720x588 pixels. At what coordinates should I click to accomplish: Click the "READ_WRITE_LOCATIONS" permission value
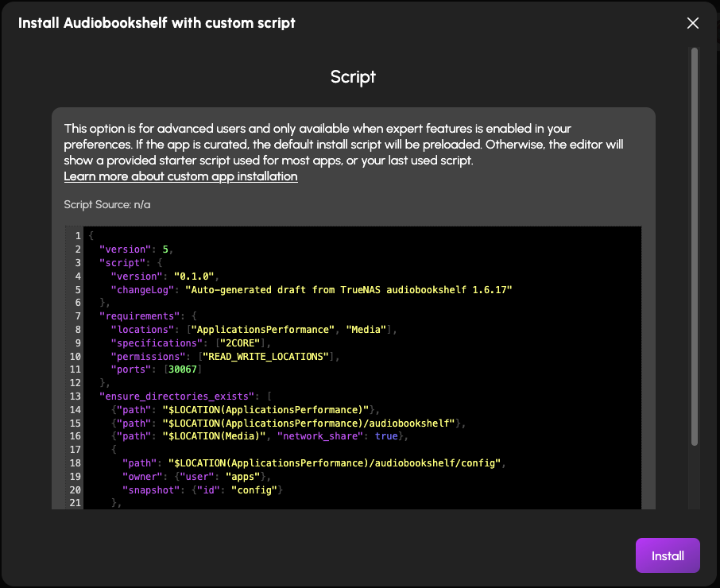click(265, 356)
